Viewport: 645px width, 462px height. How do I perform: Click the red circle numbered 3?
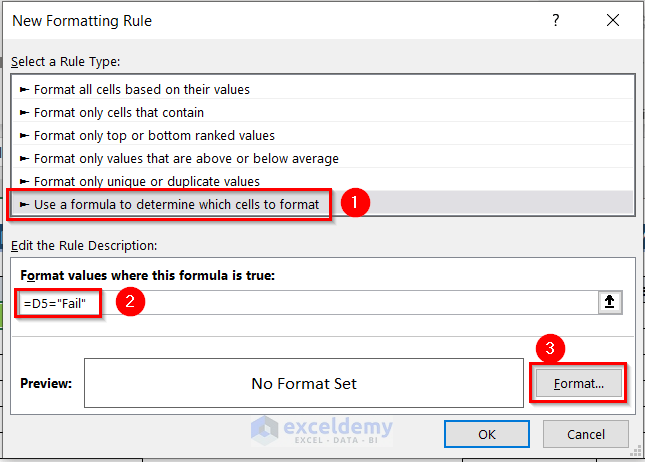[x=548, y=348]
